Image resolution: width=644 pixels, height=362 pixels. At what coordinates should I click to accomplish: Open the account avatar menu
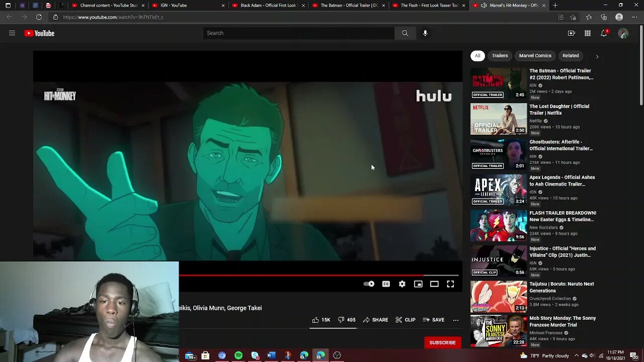(623, 33)
